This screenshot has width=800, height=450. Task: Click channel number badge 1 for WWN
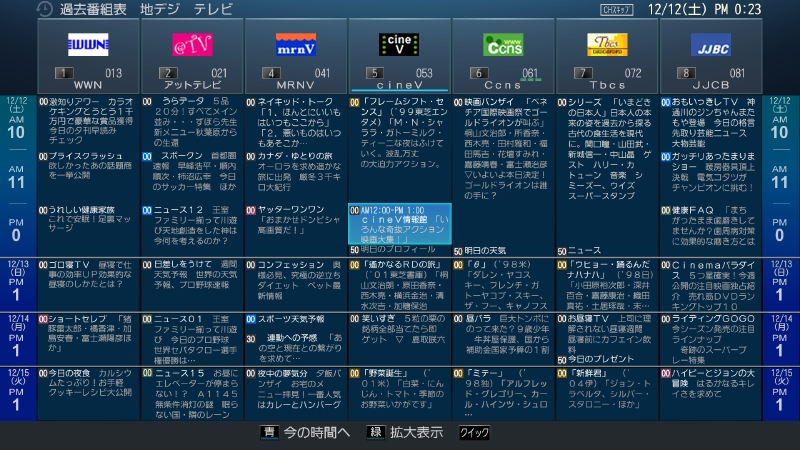(64, 73)
